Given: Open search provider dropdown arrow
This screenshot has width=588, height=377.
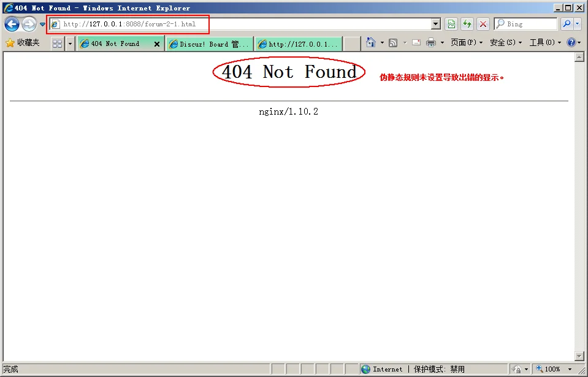Looking at the screenshot, I should pos(578,24).
